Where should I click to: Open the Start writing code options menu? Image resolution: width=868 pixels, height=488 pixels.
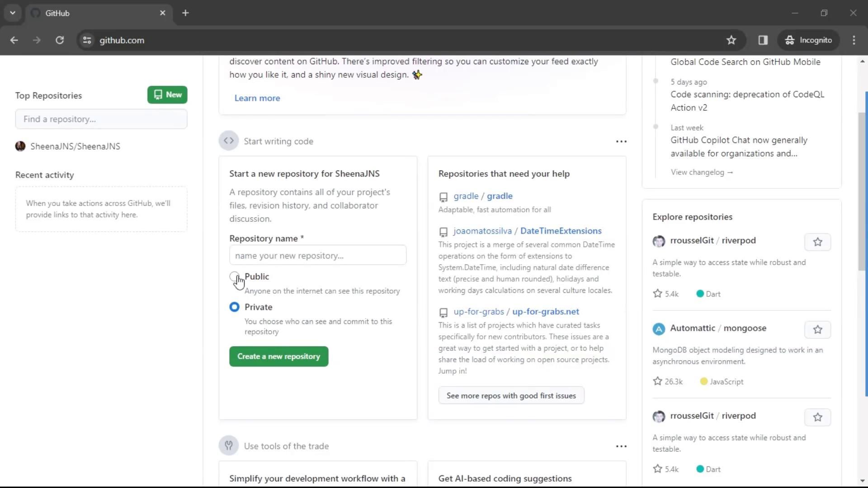(621, 141)
